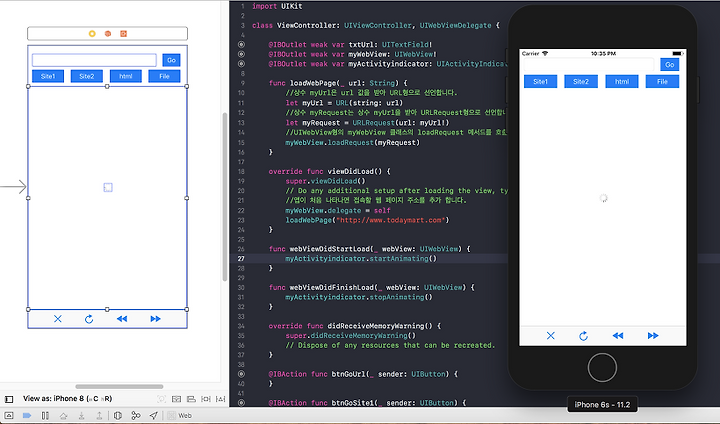
Task: Select the Rewind toolbar item in the storyboard
Action: tap(122, 319)
